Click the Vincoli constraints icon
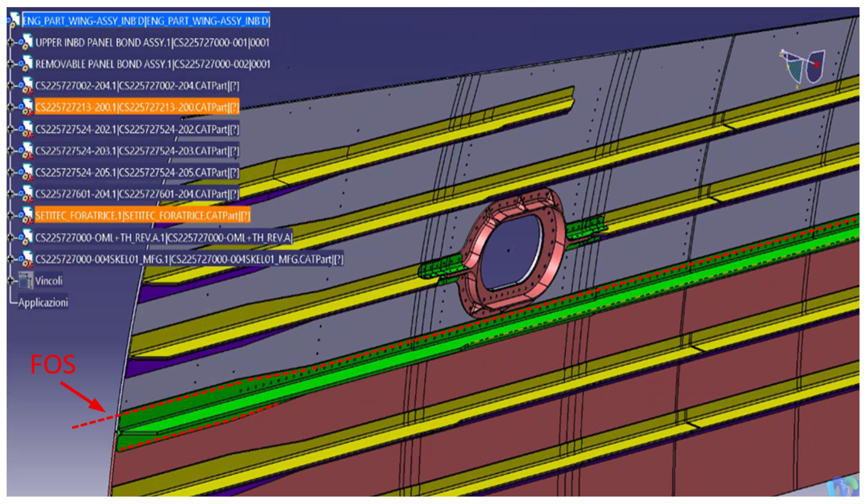The image size is (866, 504). (26, 280)
